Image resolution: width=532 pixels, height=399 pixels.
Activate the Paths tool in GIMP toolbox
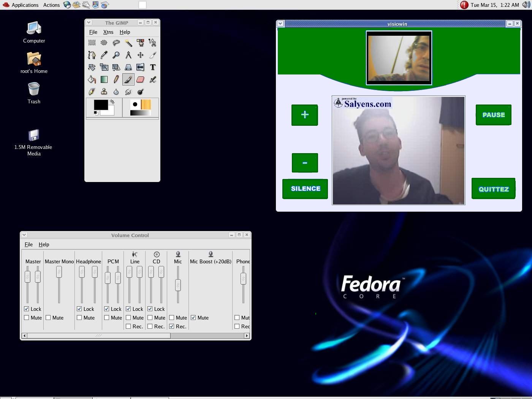[92, 55]
